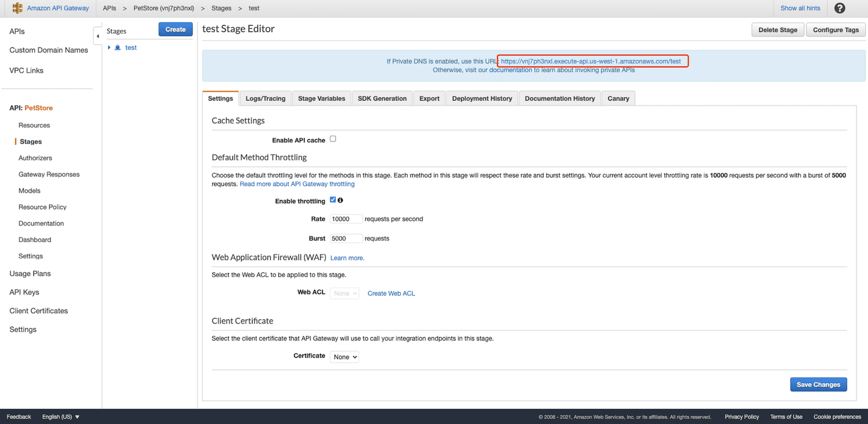
Task: Click the Save Changes button
Action: [x=818, y=384]
